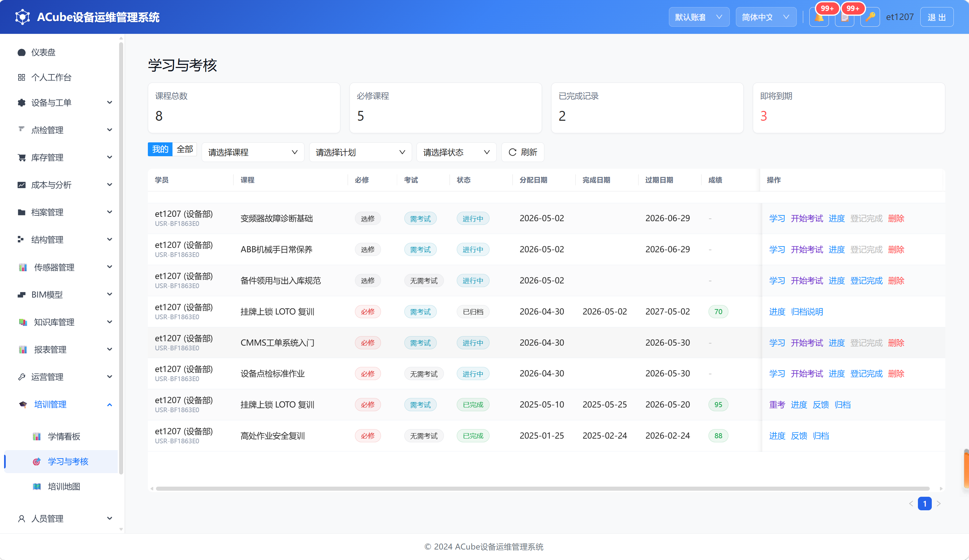Click pagination page 1 button

coord(924,504)
